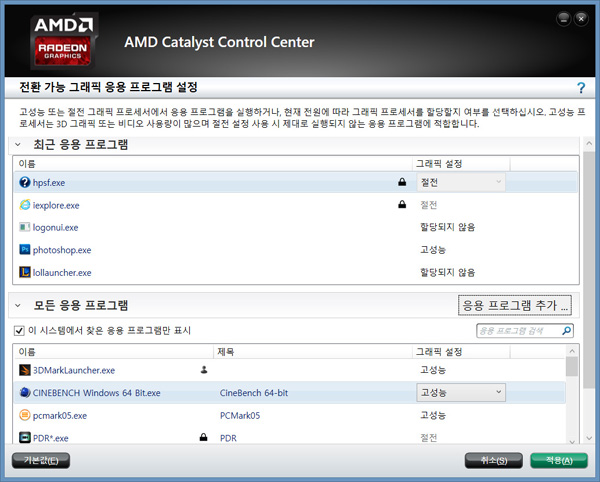Click 고성능 setting for pcmark05.exe
The height and width of the screenshot is (482, 600).
[433, 415]
